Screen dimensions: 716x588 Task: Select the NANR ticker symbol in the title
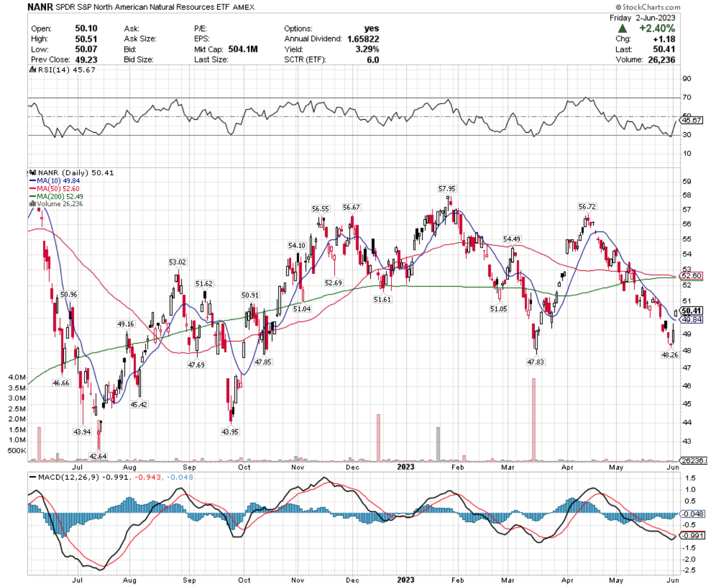coord(40,7)
